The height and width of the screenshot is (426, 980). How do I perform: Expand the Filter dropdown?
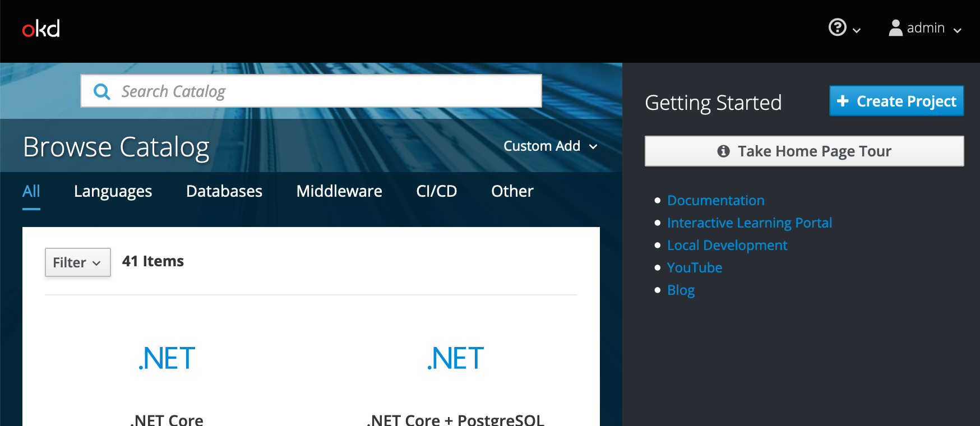coord(77,262)
